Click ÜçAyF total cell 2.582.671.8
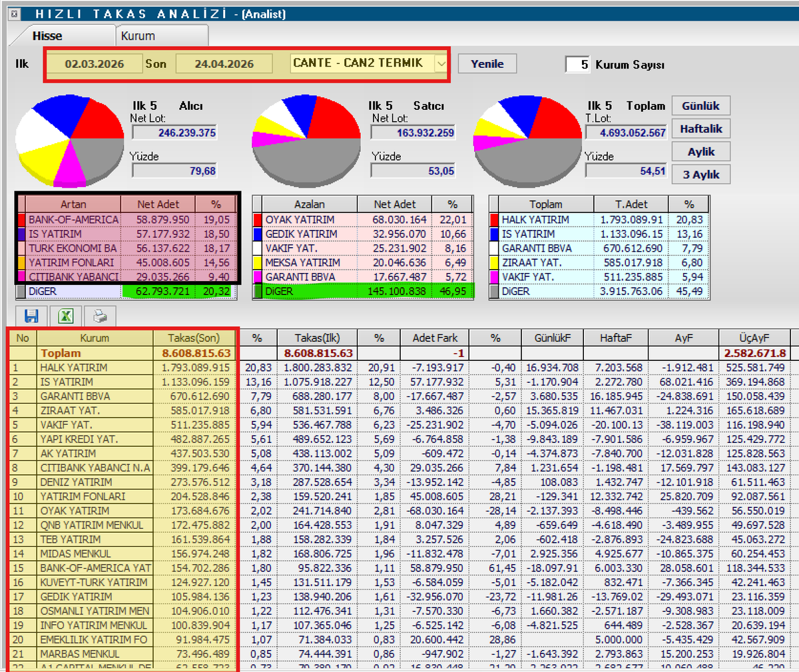 coord(754,353)
